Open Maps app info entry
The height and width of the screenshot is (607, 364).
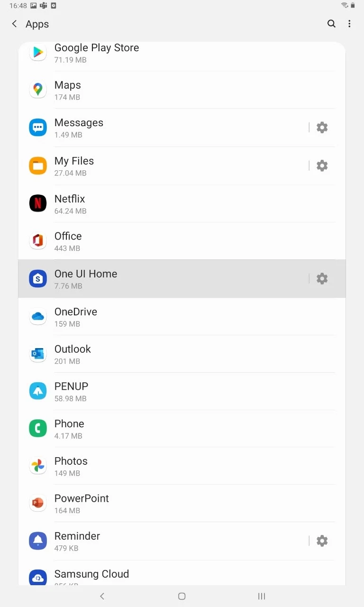182,90
